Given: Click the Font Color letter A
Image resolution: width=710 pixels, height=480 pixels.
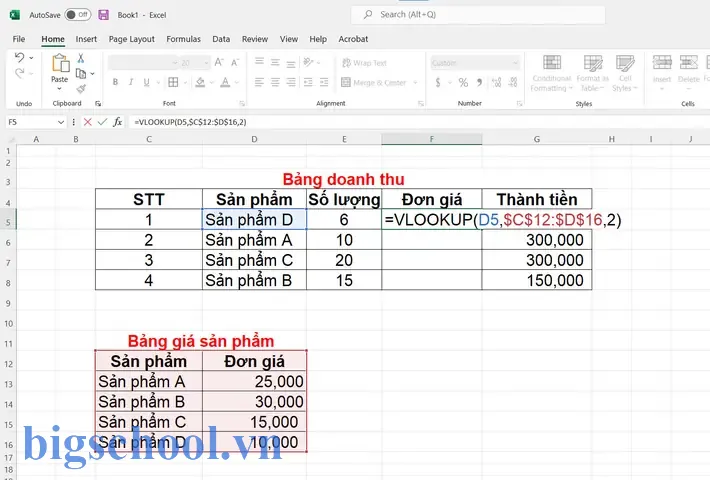Looking at the screenshot, I should tap(225, 82).
